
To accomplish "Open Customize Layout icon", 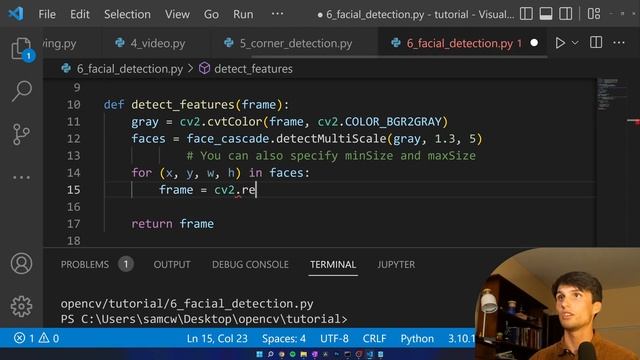I will pos(593,14).
